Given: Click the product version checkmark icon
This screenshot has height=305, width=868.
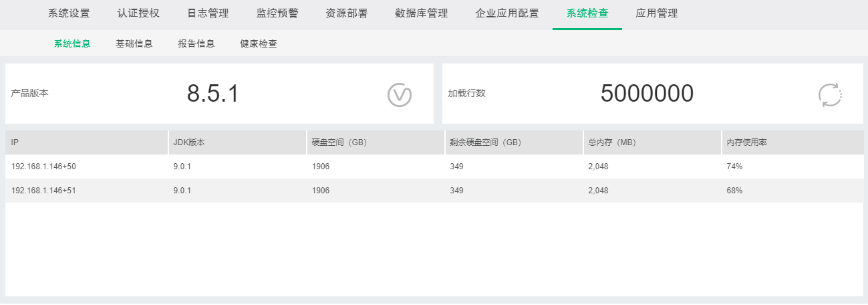Looking at the screenshot, I should pyautogui.click(x=400, y=95).
